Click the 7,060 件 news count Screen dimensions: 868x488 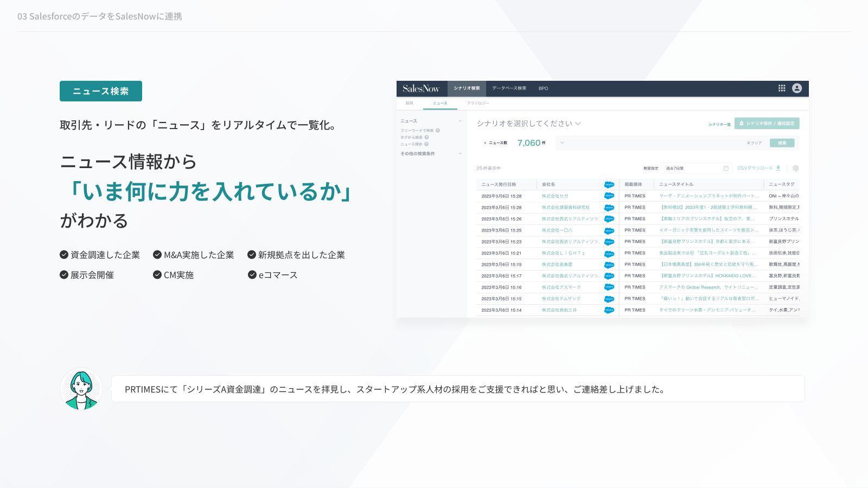coord(532,143)
